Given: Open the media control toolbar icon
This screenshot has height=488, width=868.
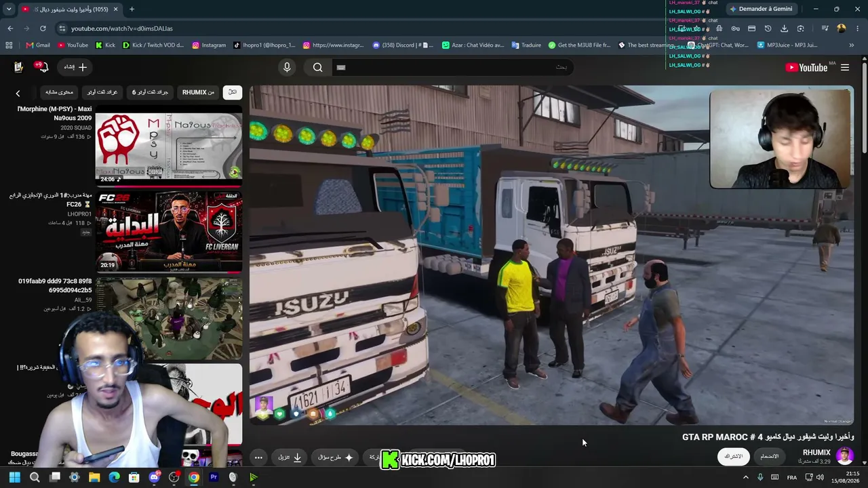Looking at the screenshot, I should click(x=825, y=28).
